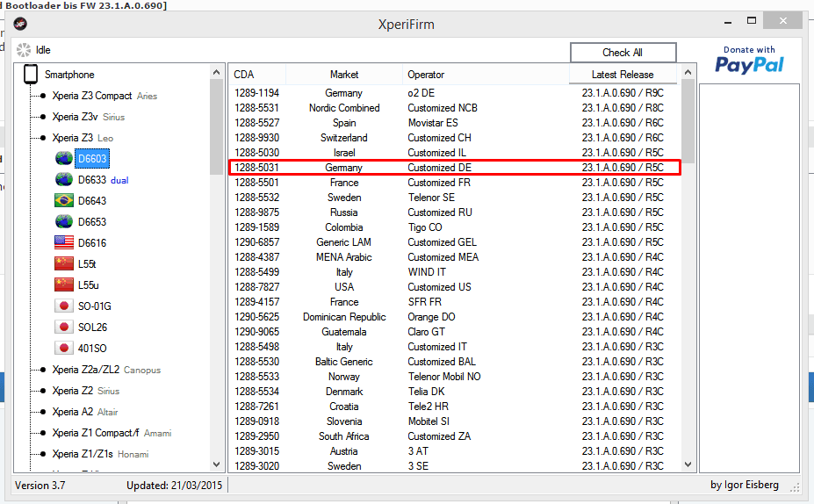Click the China flag icon for L55u

pos(64,285)
